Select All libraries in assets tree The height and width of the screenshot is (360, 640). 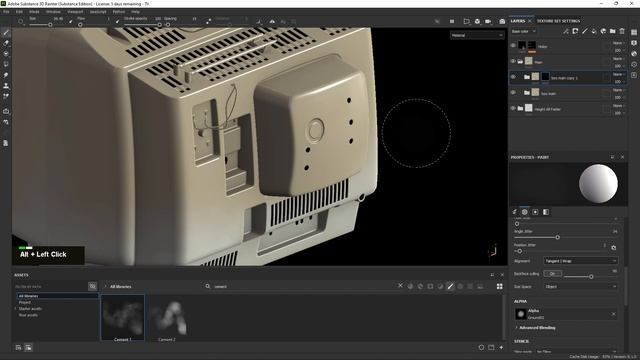(57, 296)
